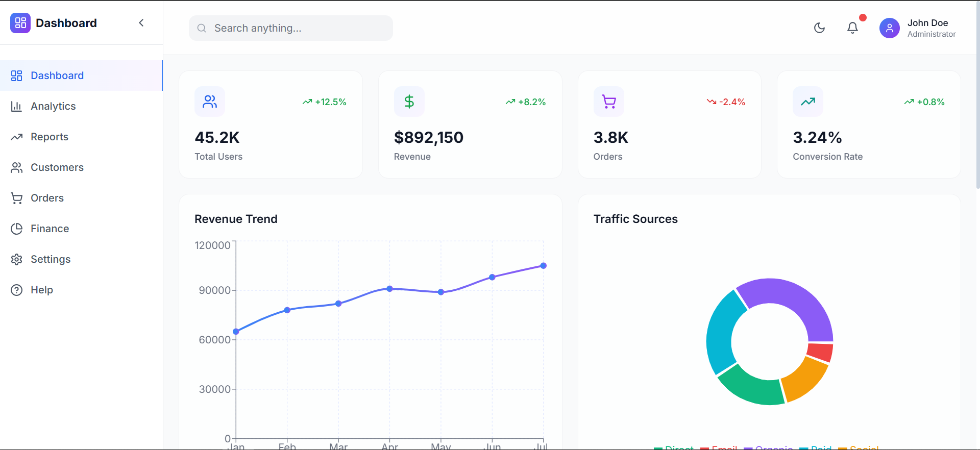Click the 3.8K orders value
The height and width of the screenshot is (450, 980).
[x=610, y=137]
